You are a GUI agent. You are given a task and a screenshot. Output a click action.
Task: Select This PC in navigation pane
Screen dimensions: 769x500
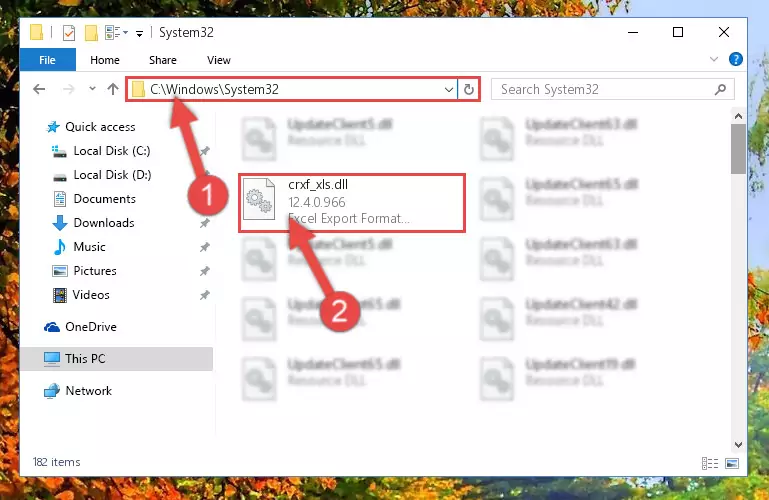[x=117, y=359]
